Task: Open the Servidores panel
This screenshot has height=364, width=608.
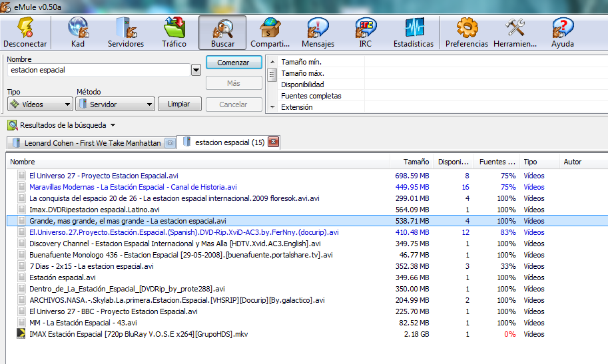Action: point(126,33)
